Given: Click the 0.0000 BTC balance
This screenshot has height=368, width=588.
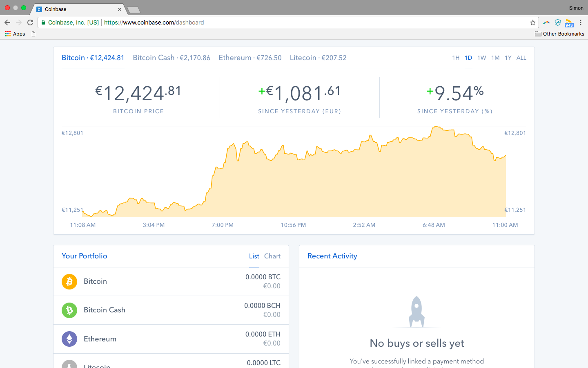Looking at the screenshot, I should click(263, 277).
